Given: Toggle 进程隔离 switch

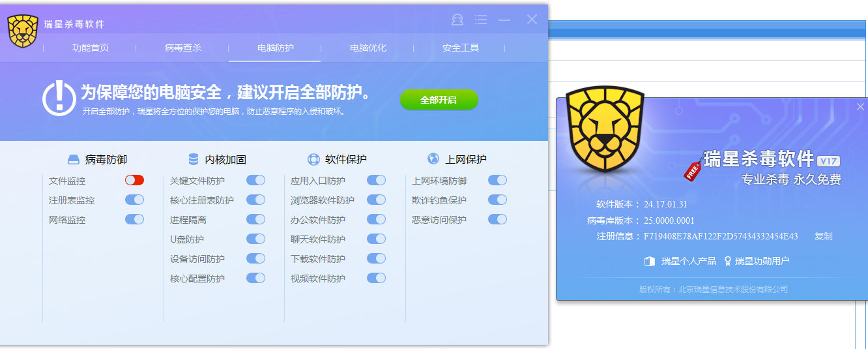Looking at the screenshot, I should [x=255, y=219].
